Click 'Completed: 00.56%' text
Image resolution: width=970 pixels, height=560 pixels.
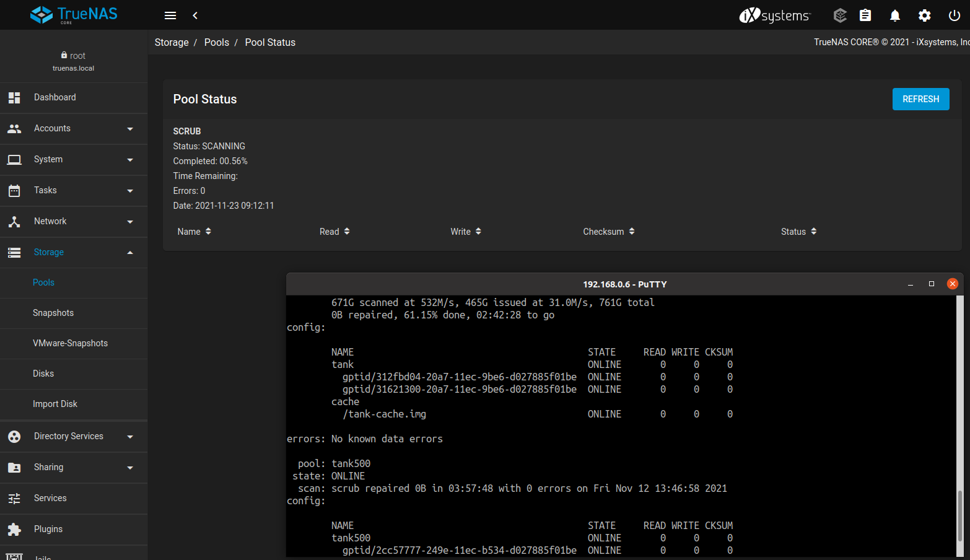click(x=211, y=162)
